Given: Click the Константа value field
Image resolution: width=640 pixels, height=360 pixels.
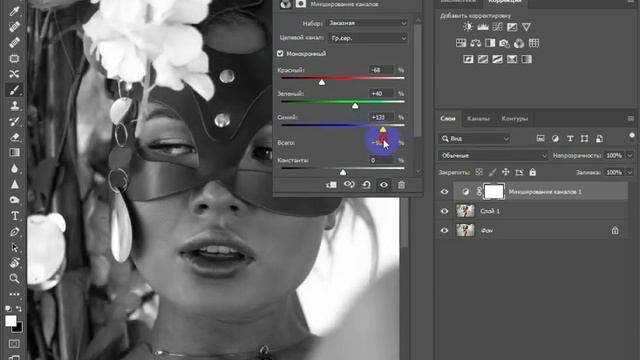Looking at the screenshot, I should point(382,160).
